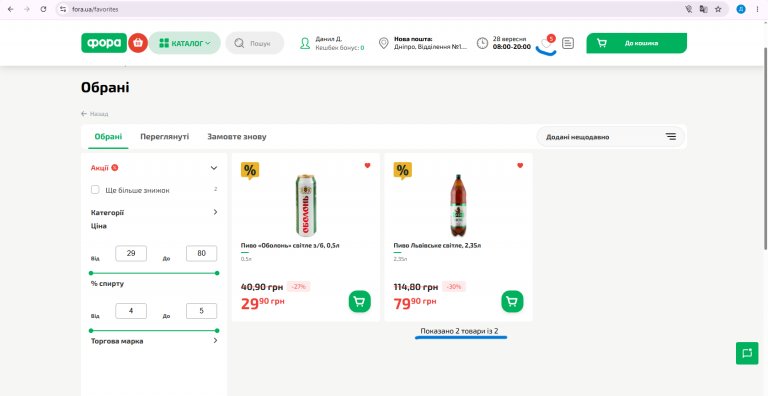
Task: Remove Львівське beer from favorites heart
Action: [x=520, y=166]
